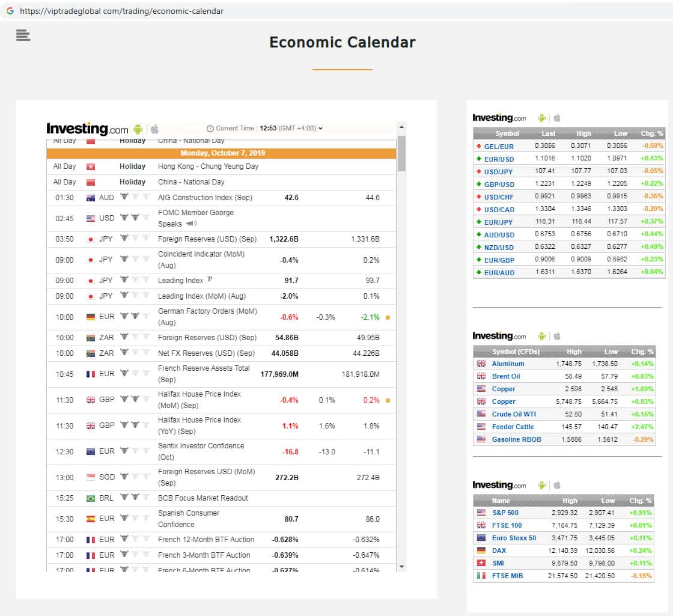Open the Euro Stoxx 50 link
The image size is (673, 616).
point(514,538)
